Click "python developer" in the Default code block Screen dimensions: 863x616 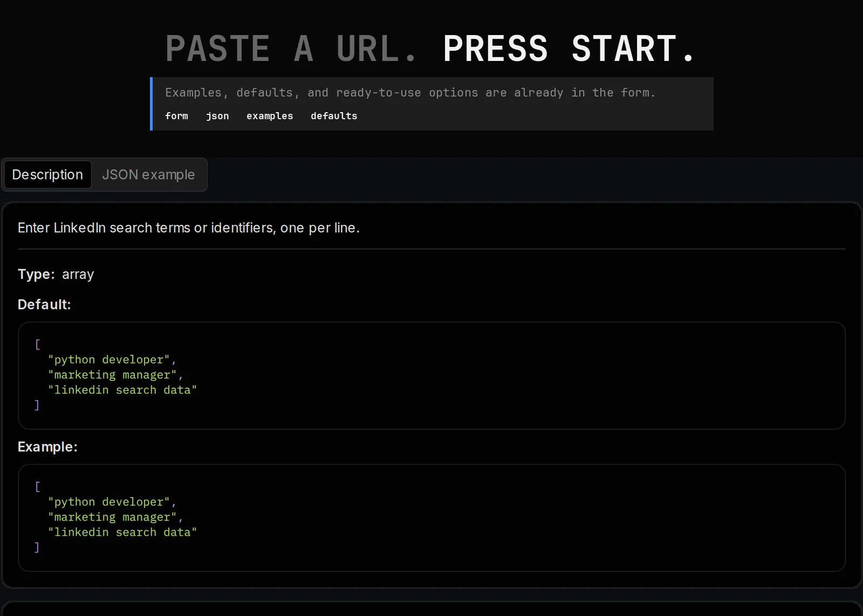point(109,360)
